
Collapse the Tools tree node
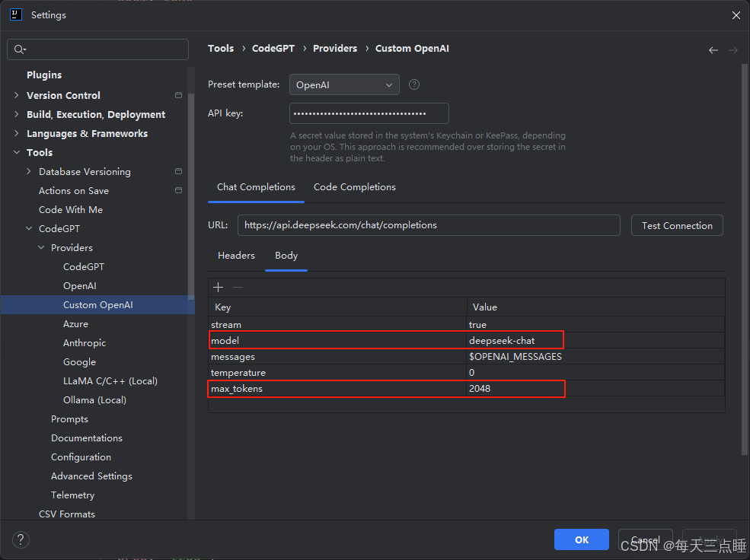(x=17, y=152)
